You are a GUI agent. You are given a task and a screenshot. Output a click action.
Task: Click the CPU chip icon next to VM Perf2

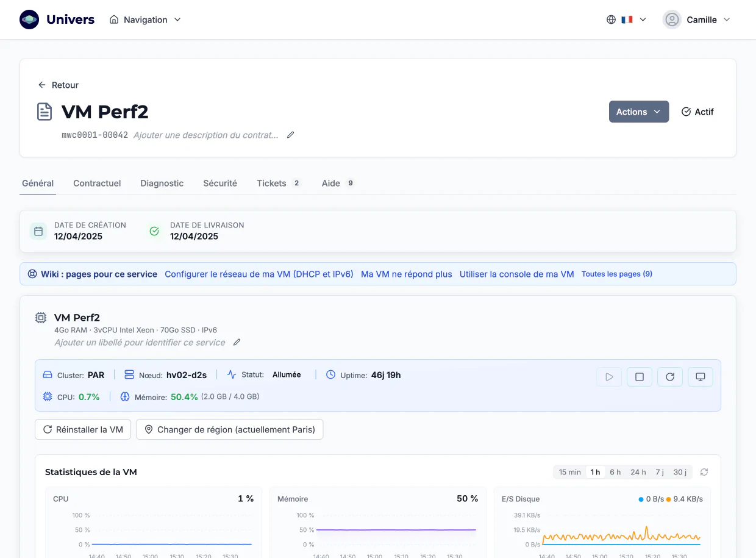[41, 318]
